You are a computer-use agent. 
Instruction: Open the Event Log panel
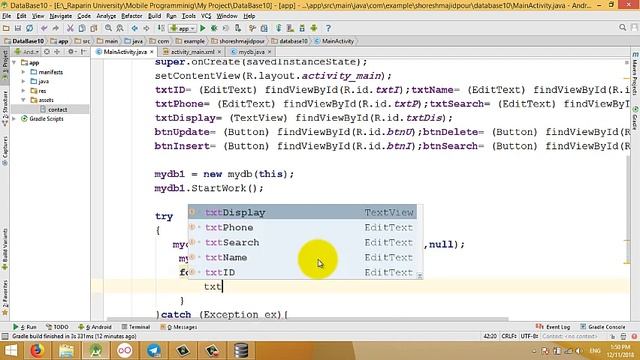(553, 327)
